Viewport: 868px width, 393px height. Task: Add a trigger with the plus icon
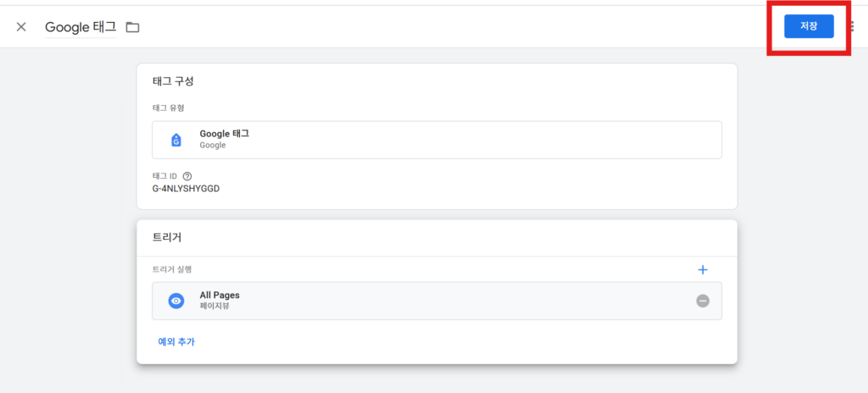[x=702, y=269]
